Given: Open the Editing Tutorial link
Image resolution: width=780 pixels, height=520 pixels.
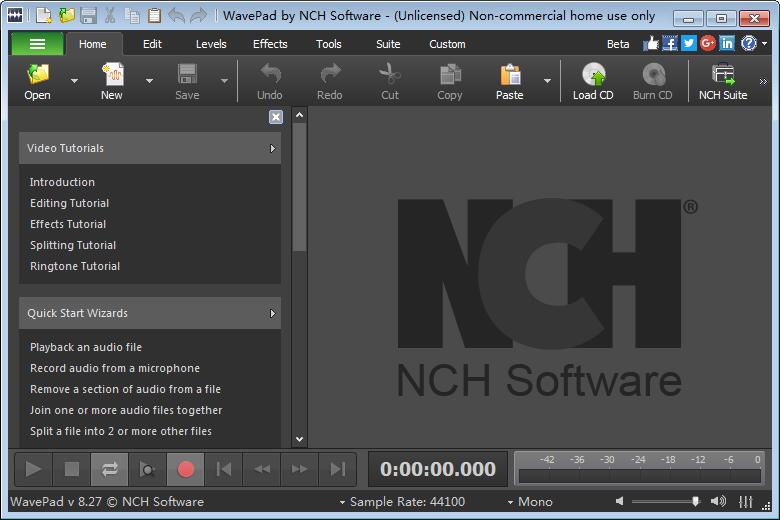Looking at the screenshot, I should click(x=69, y=203).
